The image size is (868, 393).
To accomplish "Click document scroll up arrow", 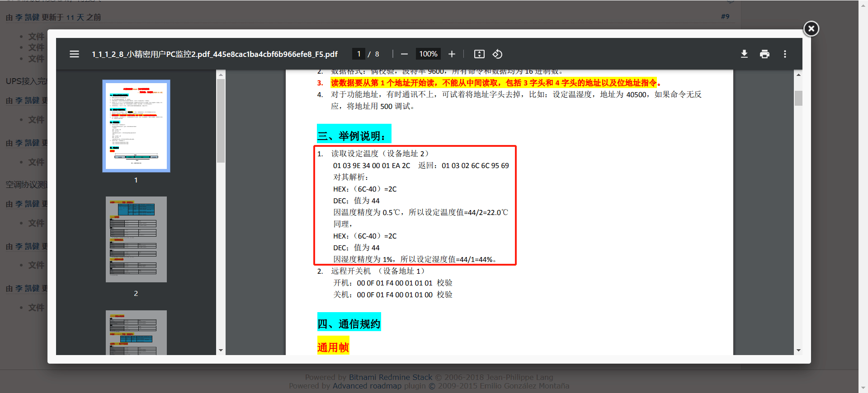I will click(x=798, y=75).
